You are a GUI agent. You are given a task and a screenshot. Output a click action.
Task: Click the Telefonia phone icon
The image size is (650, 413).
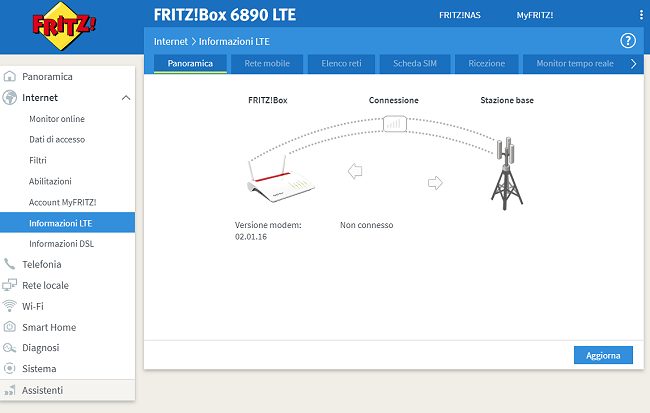pos(10,264)
